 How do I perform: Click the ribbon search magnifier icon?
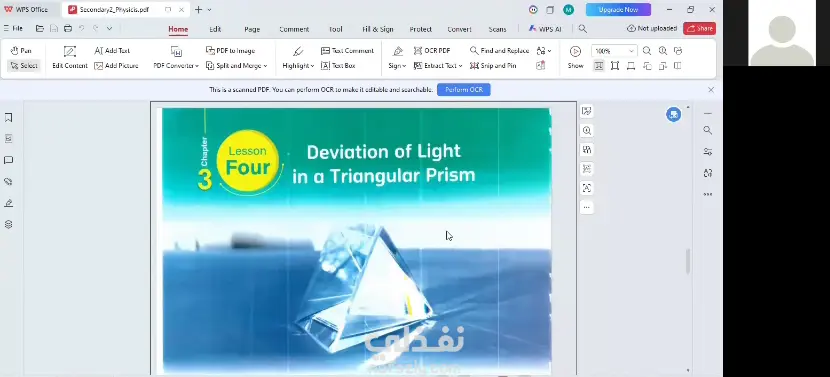(x=582, y=29)
